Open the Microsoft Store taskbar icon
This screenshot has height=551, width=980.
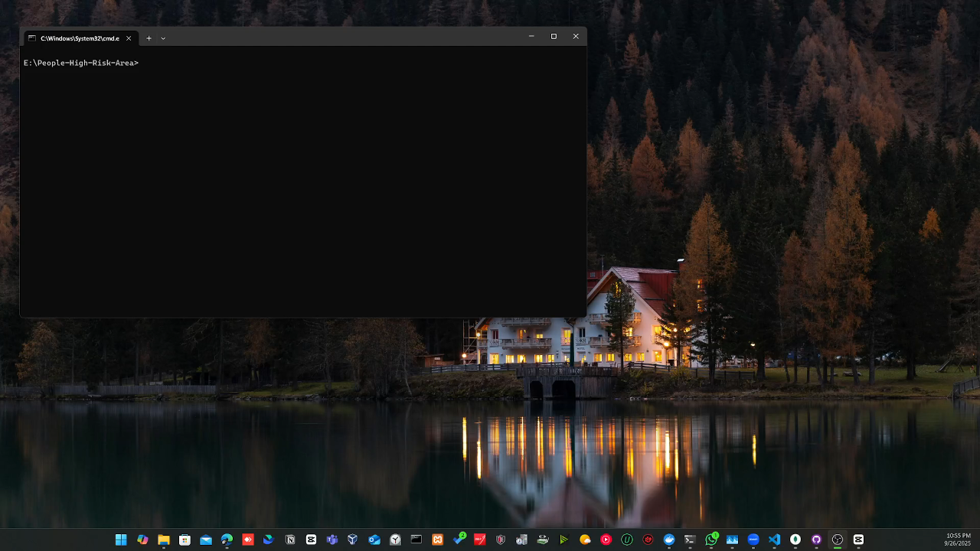pyautogui.click(x=185, y=540)
